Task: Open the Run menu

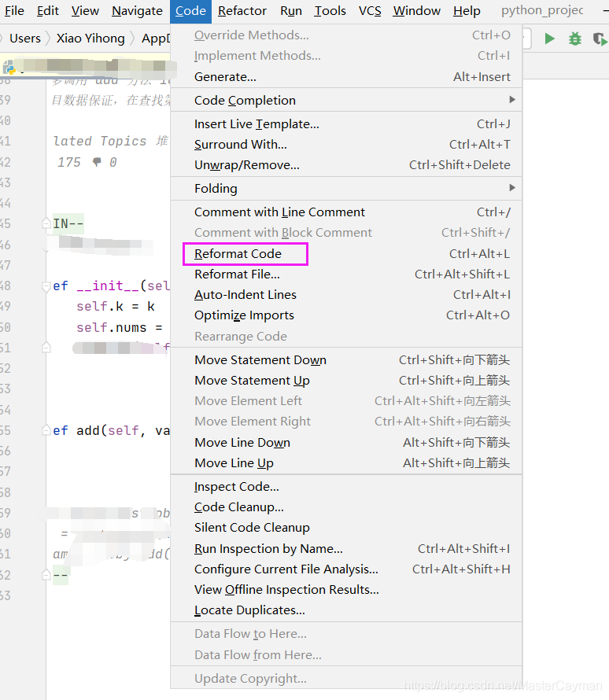Action: tap(291, 11)
